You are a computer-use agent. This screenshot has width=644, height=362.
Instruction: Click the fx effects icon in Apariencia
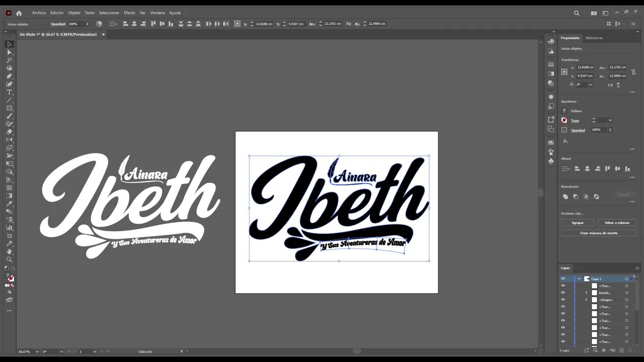[566, 141]
